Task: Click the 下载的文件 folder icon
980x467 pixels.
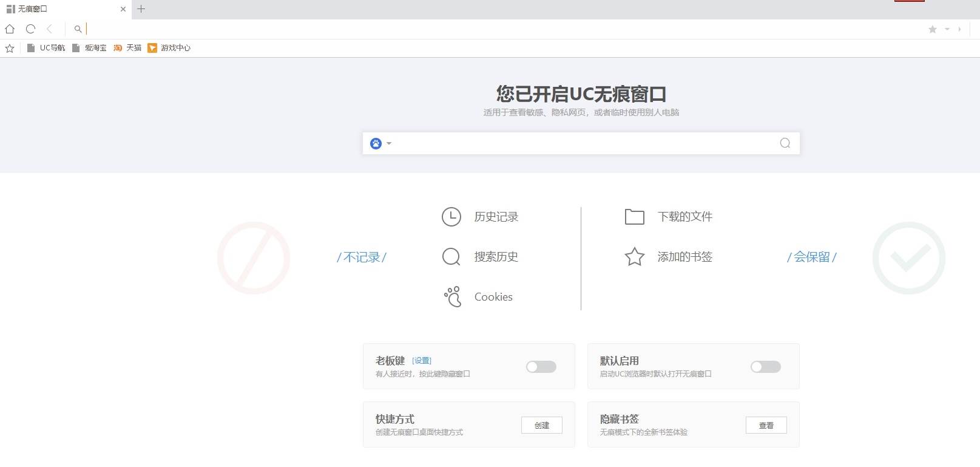Action: (x=635, y=217)
